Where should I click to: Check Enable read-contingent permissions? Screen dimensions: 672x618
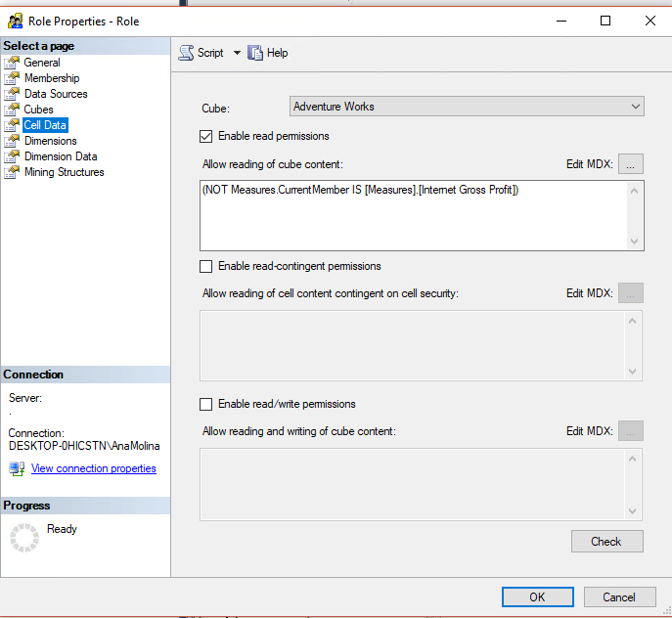tap(205, 266)
